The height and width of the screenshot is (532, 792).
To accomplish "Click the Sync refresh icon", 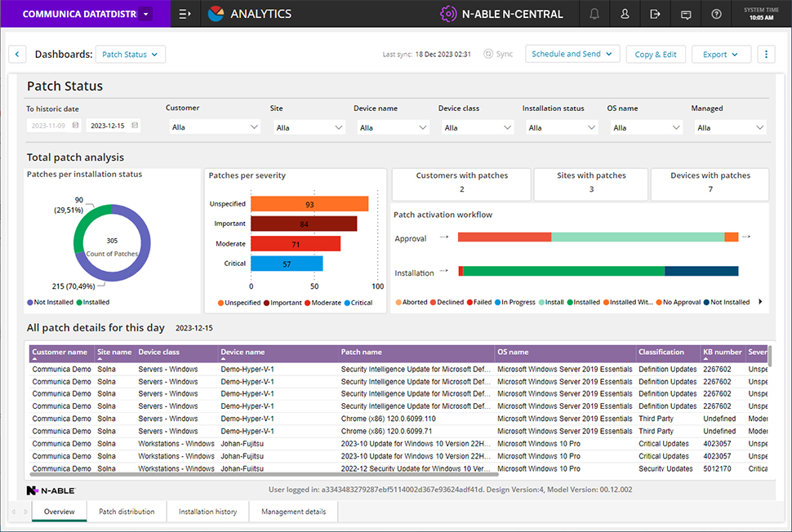I will tap(488, 54).
